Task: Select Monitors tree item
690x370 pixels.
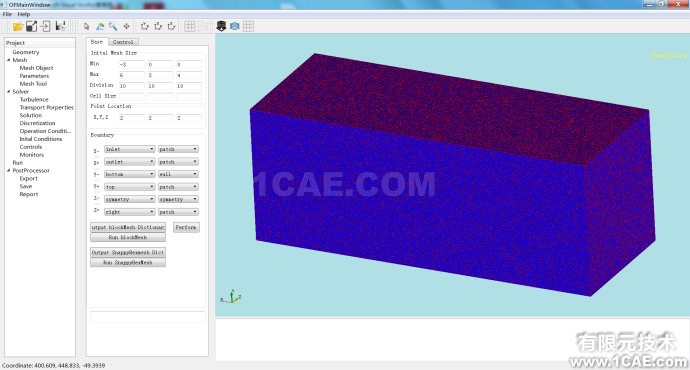Action: pyautogui.click(x=32, y=155)
